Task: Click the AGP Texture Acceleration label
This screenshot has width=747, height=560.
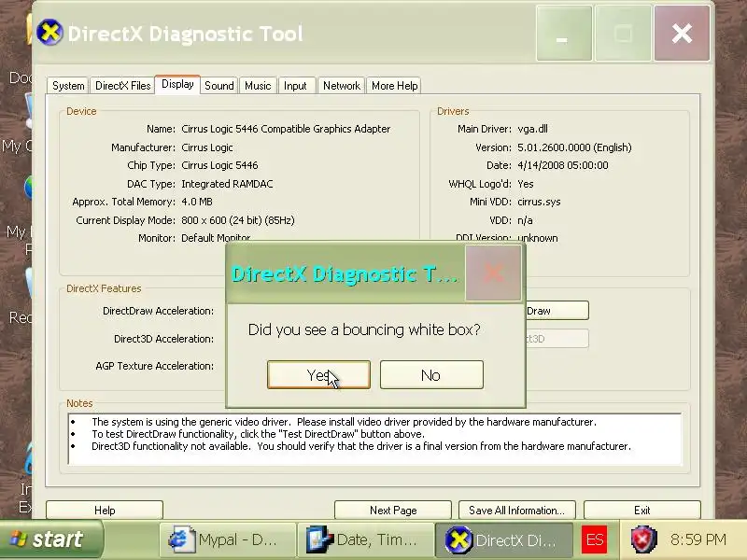Action: tap(154, 366)
